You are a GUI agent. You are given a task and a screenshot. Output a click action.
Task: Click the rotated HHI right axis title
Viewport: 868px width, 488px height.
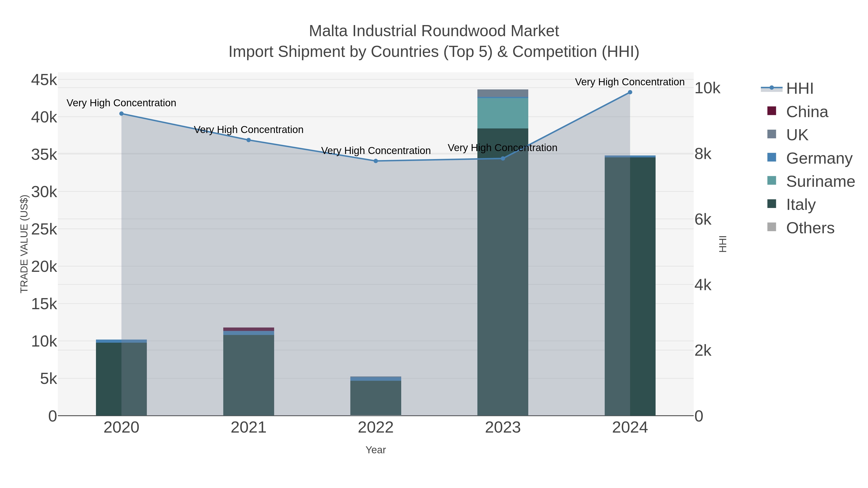(x=723, y=244)
